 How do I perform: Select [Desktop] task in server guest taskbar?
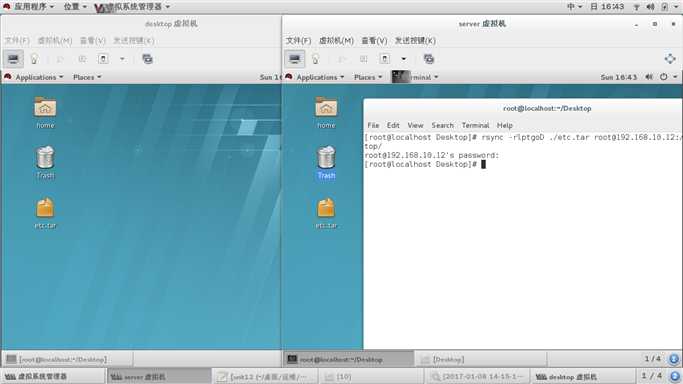481,360
